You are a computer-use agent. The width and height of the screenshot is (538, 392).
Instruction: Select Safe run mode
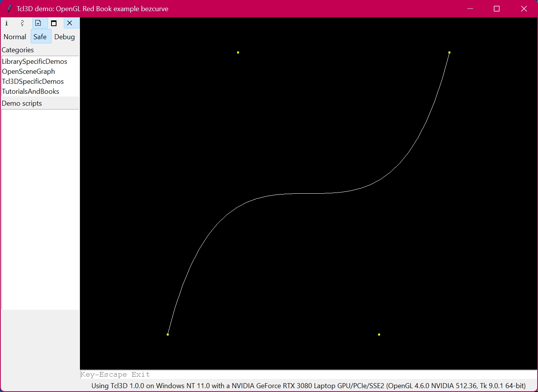click(x=40, y=37)
